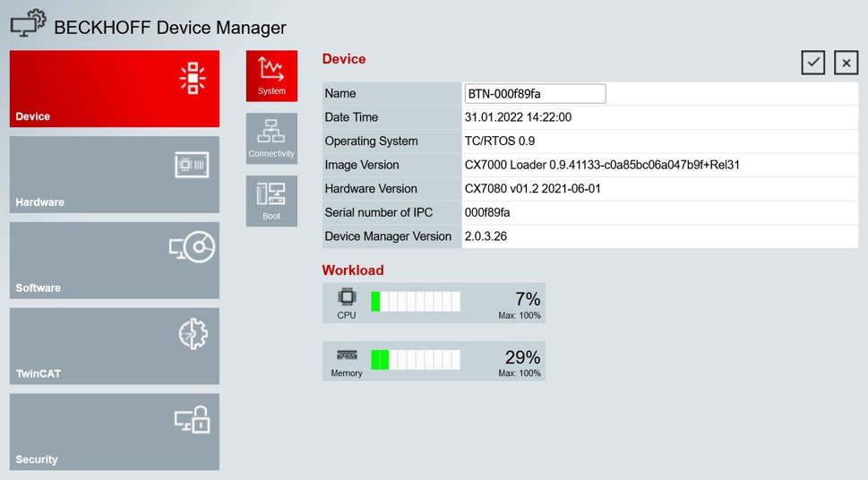Click the checkmark apply button
This screenshot has width=868, height=480.
813,63
